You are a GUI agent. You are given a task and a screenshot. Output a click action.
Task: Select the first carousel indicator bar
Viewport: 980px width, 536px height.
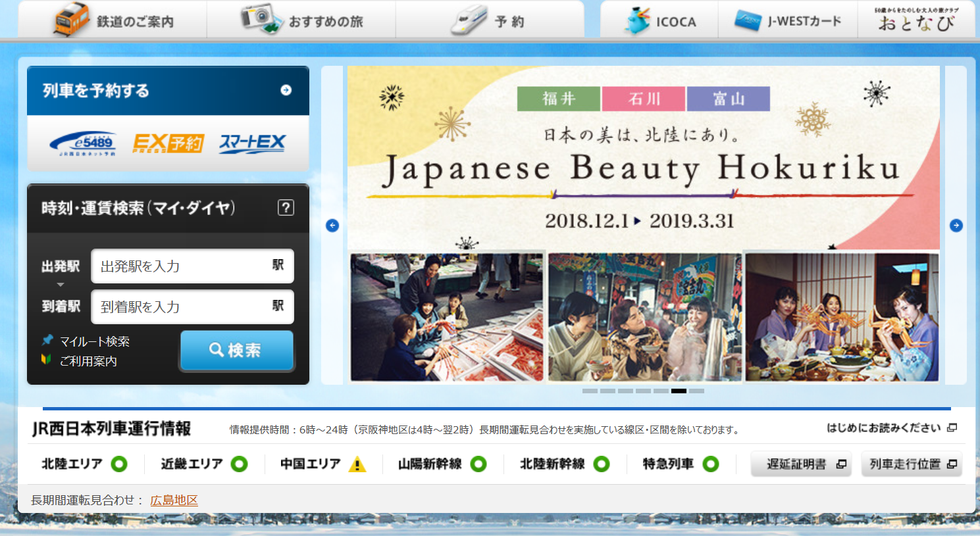pyautogui.click(x=590, y=391)
